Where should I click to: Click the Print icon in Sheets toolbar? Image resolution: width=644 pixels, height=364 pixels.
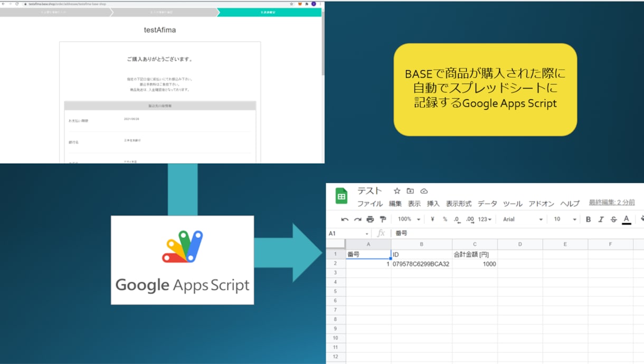370,219
